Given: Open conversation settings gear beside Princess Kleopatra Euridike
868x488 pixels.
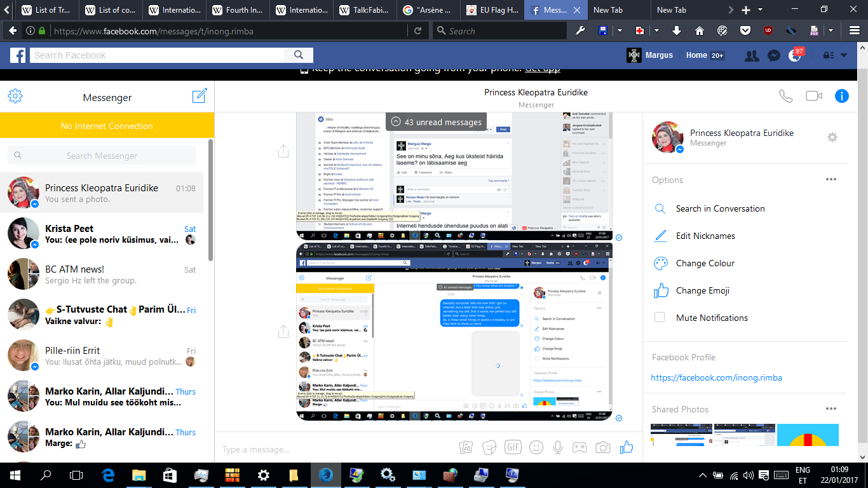Looking at the screenshot, I should 832,137.
